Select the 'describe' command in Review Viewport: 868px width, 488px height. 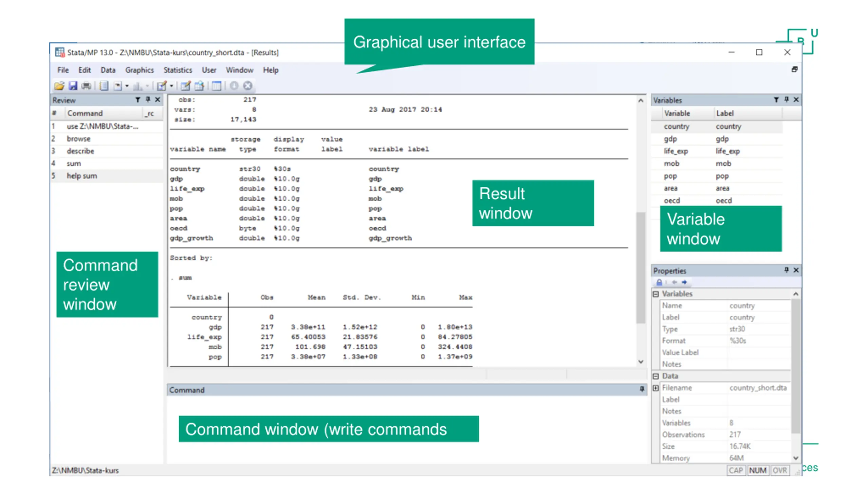click(x=80, y=151)
